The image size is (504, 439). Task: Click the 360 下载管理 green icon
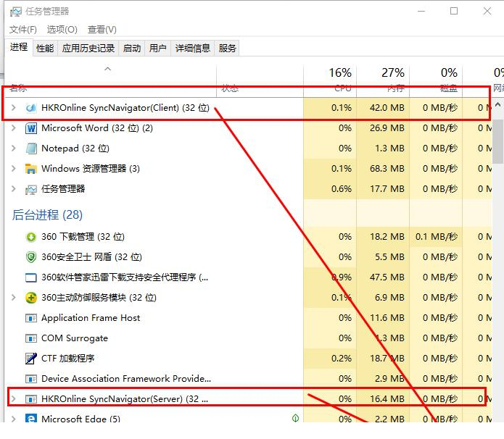coord(31,237)
